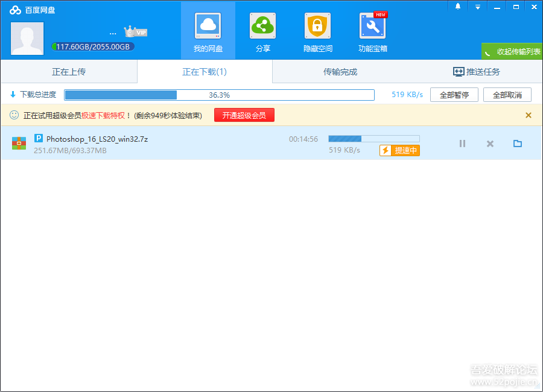Click the down arrow icon beside 下载总进度
Image resolution: width=543 pixels, height=392 pixels.
pos(13,94)
